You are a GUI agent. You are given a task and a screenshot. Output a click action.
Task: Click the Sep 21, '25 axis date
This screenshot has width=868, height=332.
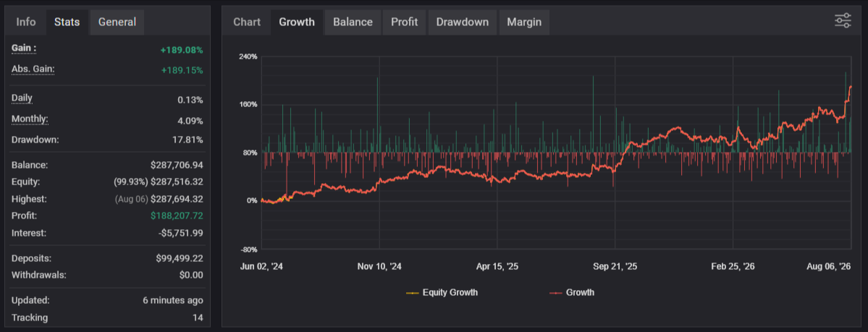click(615, 266)
